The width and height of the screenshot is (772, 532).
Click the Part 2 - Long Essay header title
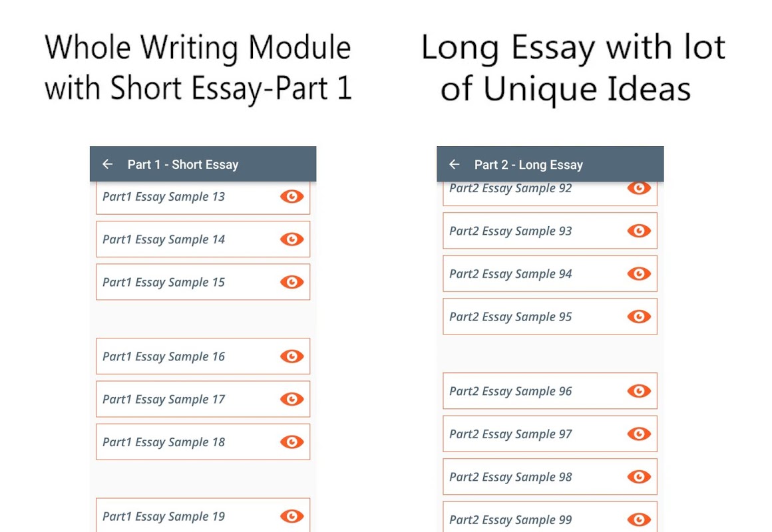528,164
